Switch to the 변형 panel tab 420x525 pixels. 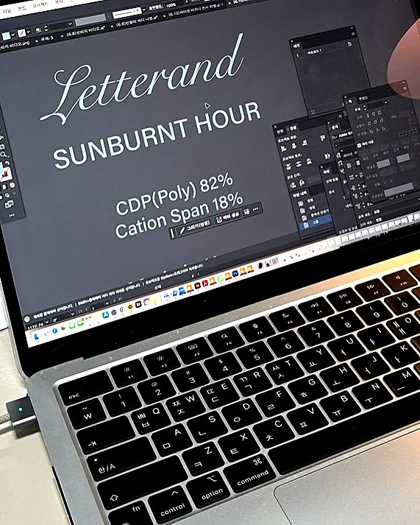click(280, 130)
